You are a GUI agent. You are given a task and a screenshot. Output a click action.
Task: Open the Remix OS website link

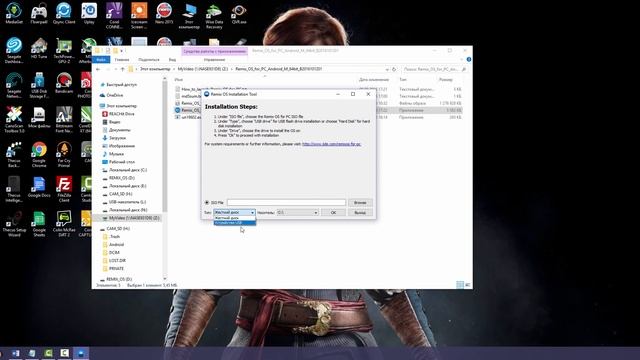pyautogui.click(x=331, y=144)
